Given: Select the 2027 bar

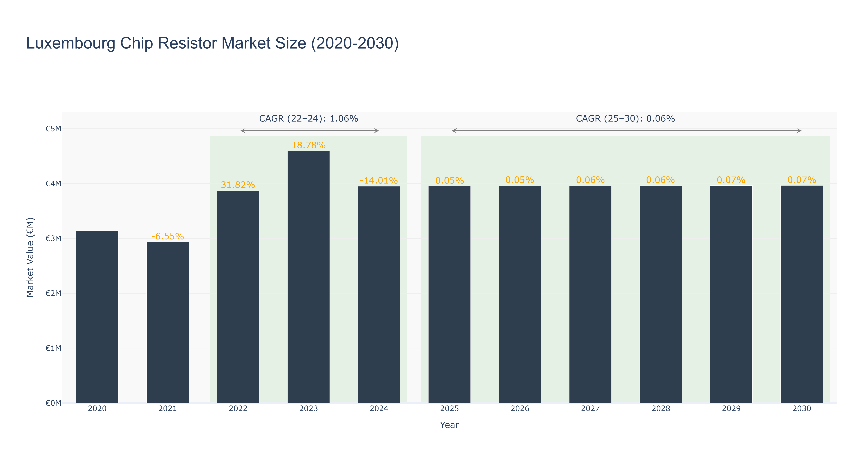Looking at the screenshot, I should click(590, 294).
